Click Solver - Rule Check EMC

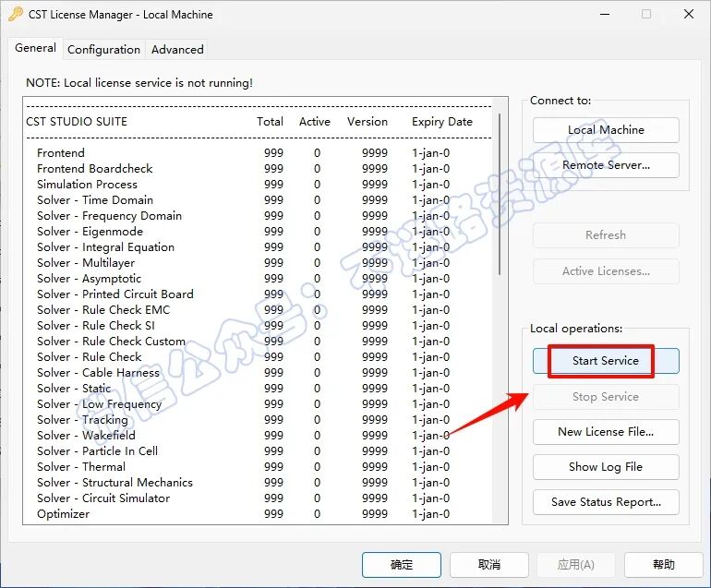click(x=259, y=309)
